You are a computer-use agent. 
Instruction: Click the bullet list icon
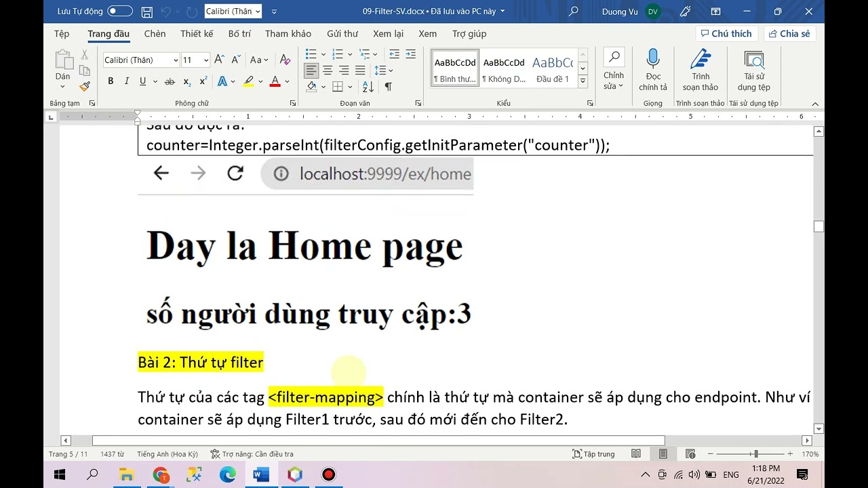tap(311, 54)
